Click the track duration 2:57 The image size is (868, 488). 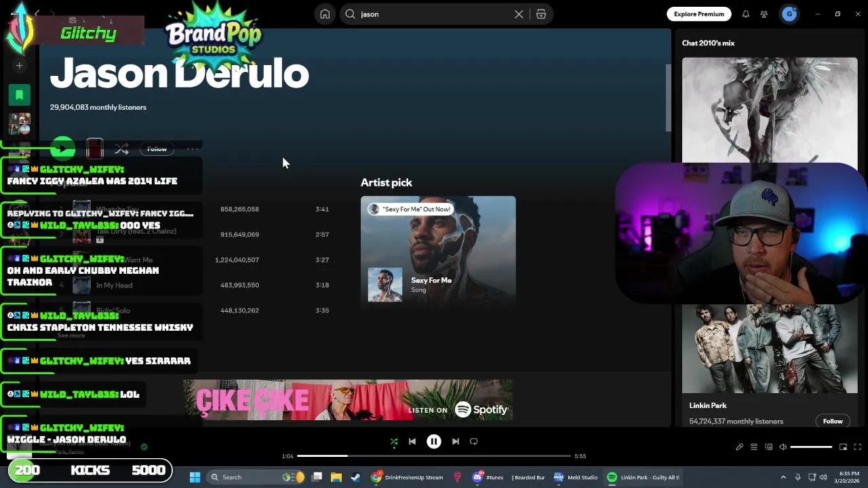(322, 235)
